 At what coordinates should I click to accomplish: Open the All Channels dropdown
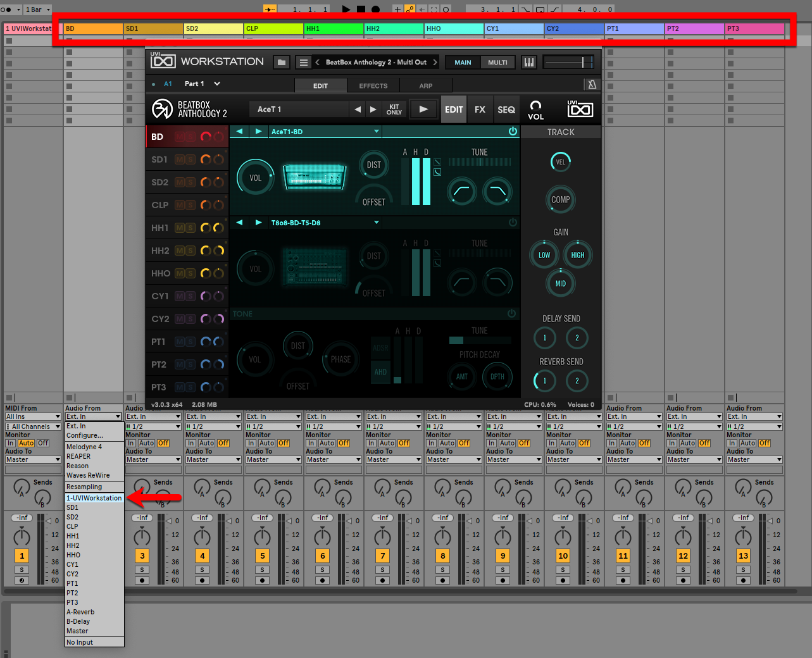pos(33,426)
